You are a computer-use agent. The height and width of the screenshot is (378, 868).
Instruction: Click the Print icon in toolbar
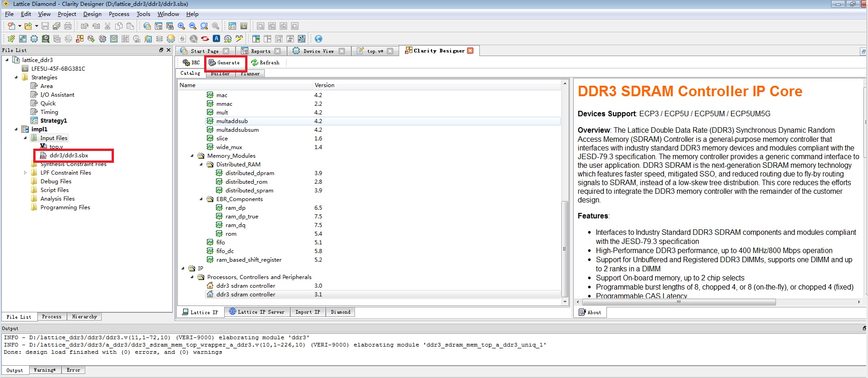pyautogui.click(x=68, y=26)
